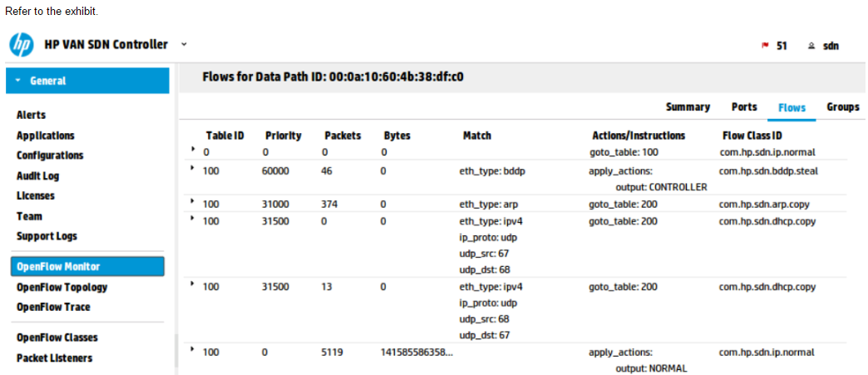The height and width of the screenshot is (375, 868).
Task: Open OpenFlow Trace
Action: [53, 307]
